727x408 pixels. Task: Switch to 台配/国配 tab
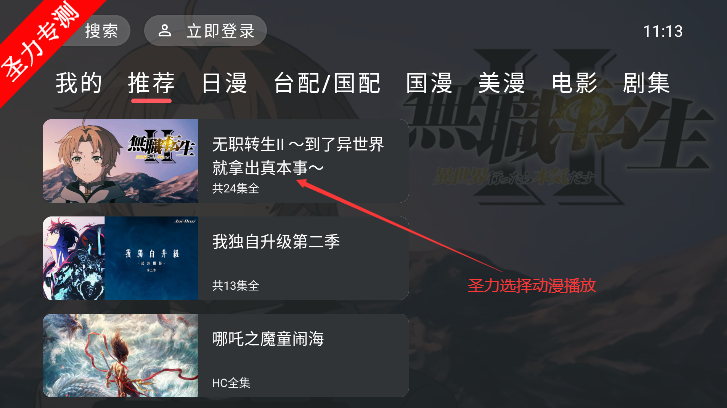(327, 83)
